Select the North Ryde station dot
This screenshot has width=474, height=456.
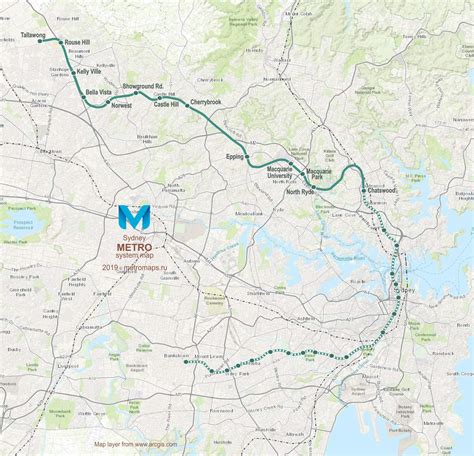point(314,187)
